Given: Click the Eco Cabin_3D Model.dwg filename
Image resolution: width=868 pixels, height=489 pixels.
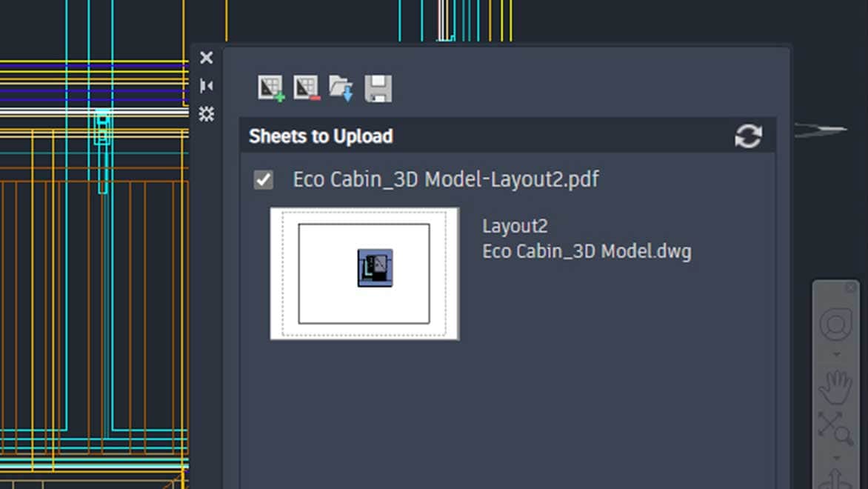Looking at the screenshot, I should point(586,251).
